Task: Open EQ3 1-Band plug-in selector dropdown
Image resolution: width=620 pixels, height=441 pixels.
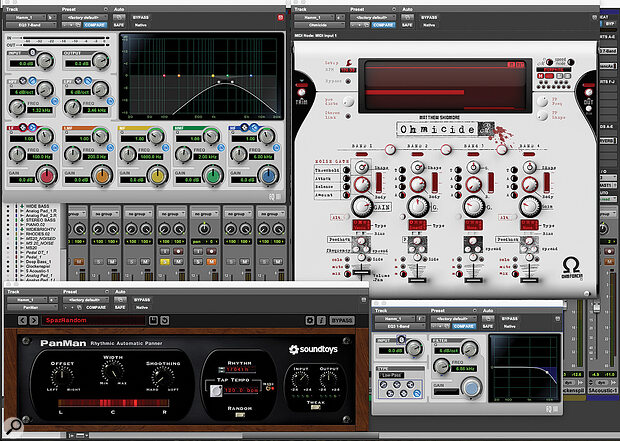Action: 400,326
